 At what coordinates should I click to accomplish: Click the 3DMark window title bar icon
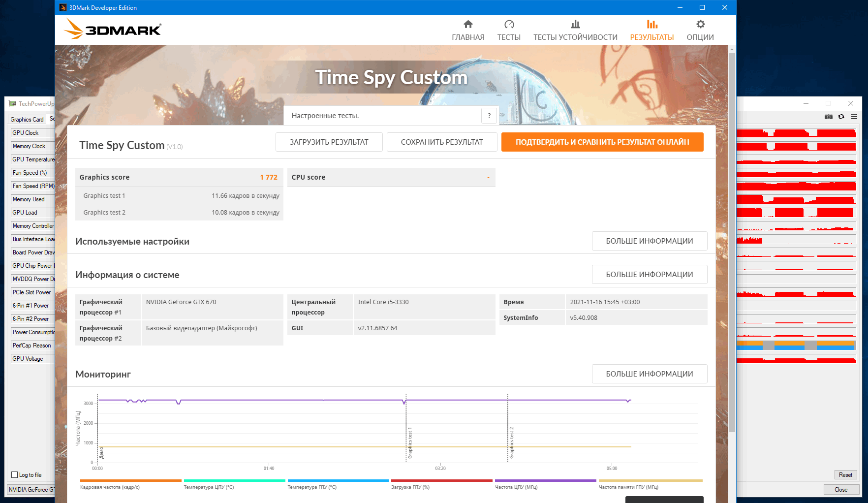tap(63, 7)
